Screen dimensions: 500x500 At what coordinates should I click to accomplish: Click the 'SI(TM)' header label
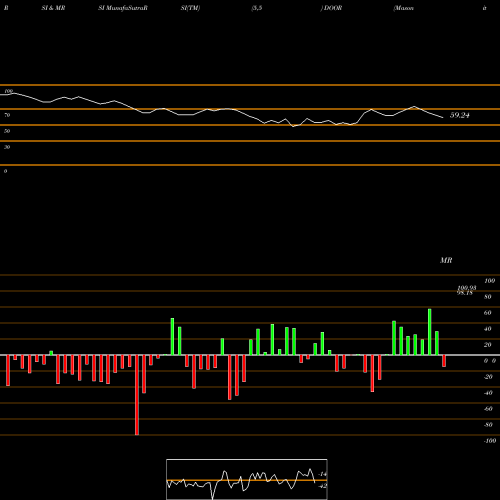click(190, 8)
